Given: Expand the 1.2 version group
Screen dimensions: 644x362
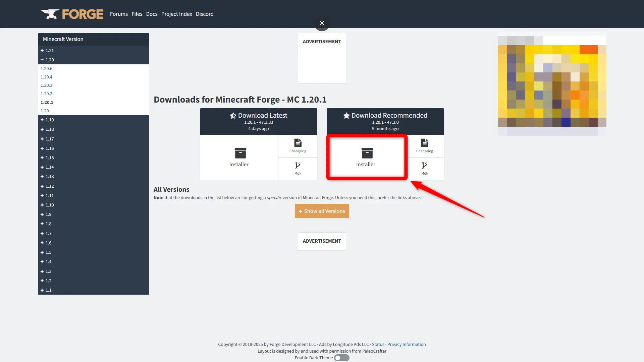Looking at the screenshot, I should [94, 281].
